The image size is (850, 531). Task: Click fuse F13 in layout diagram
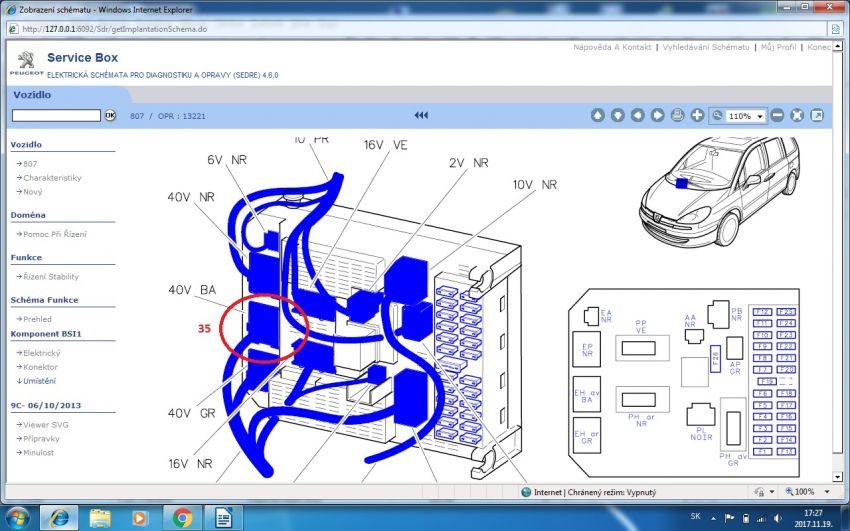pyautogui.click(x=785, y=451)
